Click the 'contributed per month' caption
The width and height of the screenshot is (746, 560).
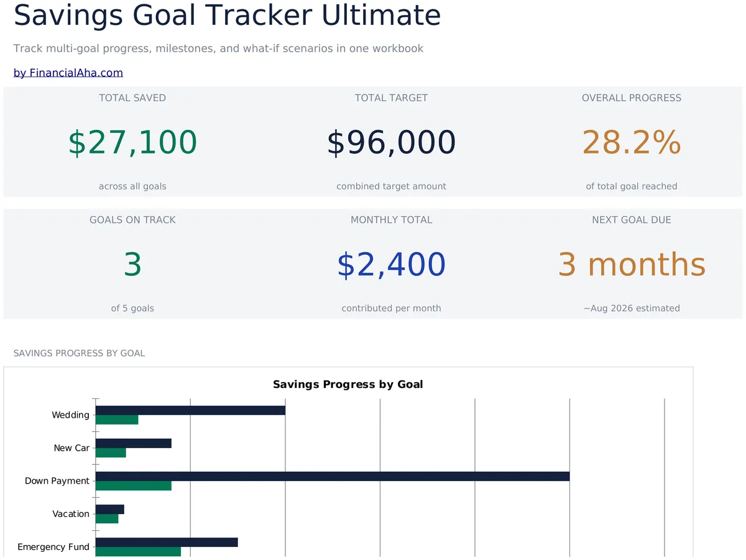click(x=391, y=308)
